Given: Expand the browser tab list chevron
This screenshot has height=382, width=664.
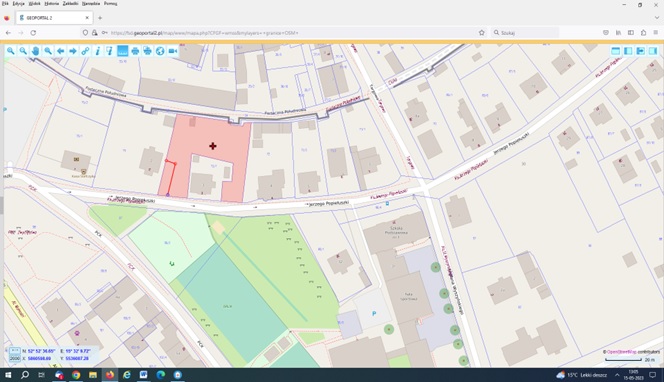Looking at the screenshot, I should [x=657, y=18].
